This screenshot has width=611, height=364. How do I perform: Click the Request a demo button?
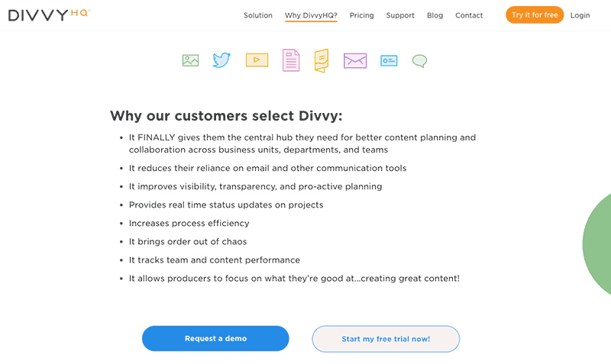[215, 338]
